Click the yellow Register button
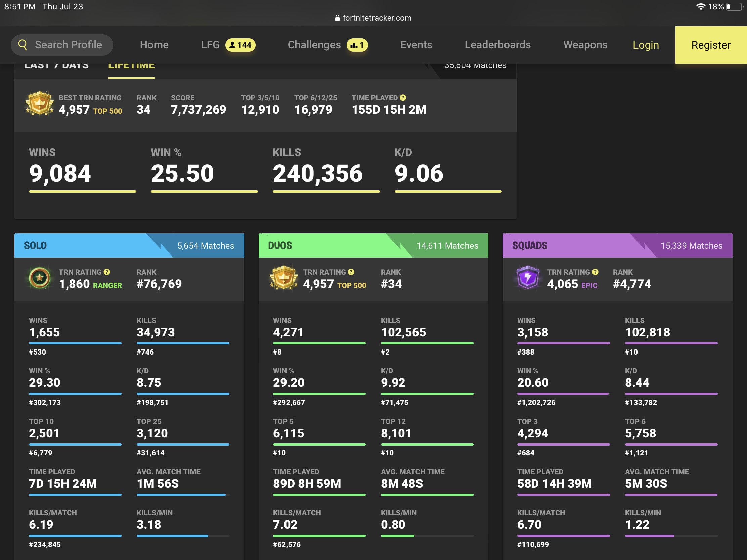Screen dimensions: 747x560 (711, 45)
